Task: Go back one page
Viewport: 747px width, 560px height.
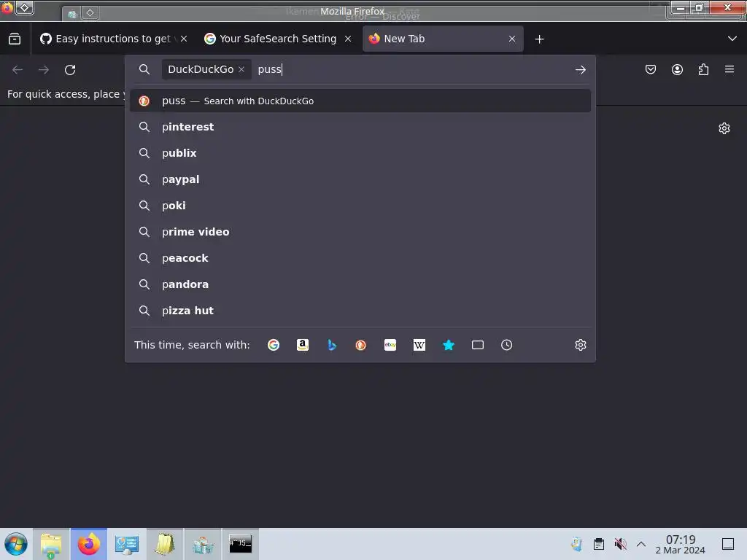Action: pyautogui.click(x=18, y=69)
